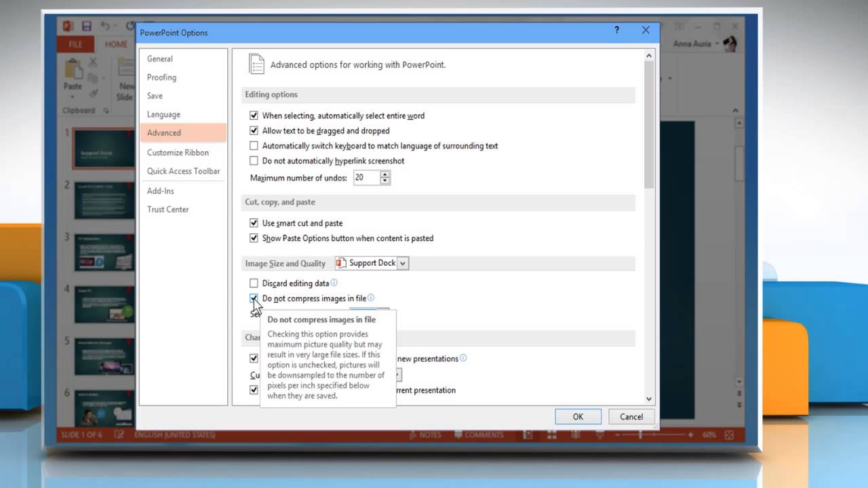Increase maximum number of undos spinner
This screenshot has height=488, width=868.
(x=385, y=174)
